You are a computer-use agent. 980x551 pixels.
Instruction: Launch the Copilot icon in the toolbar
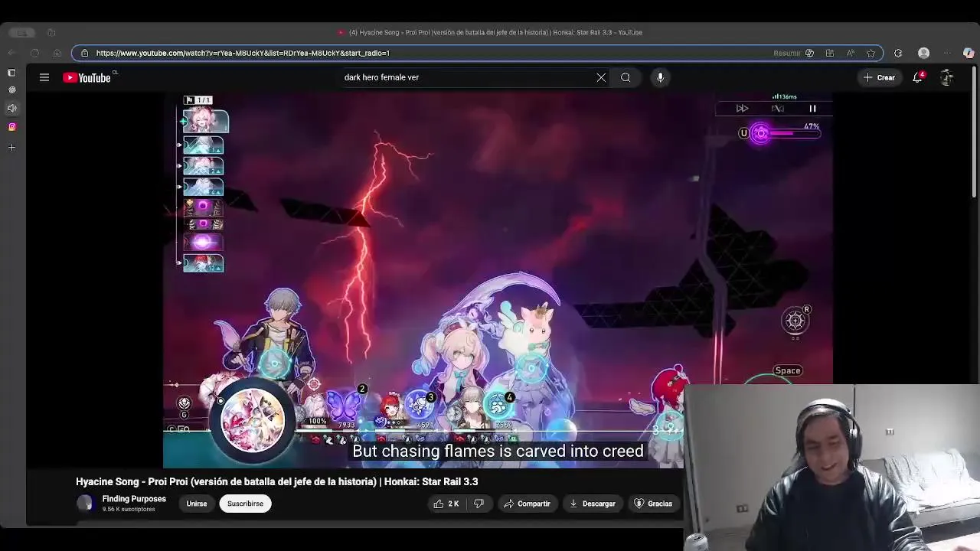(969, 53)
